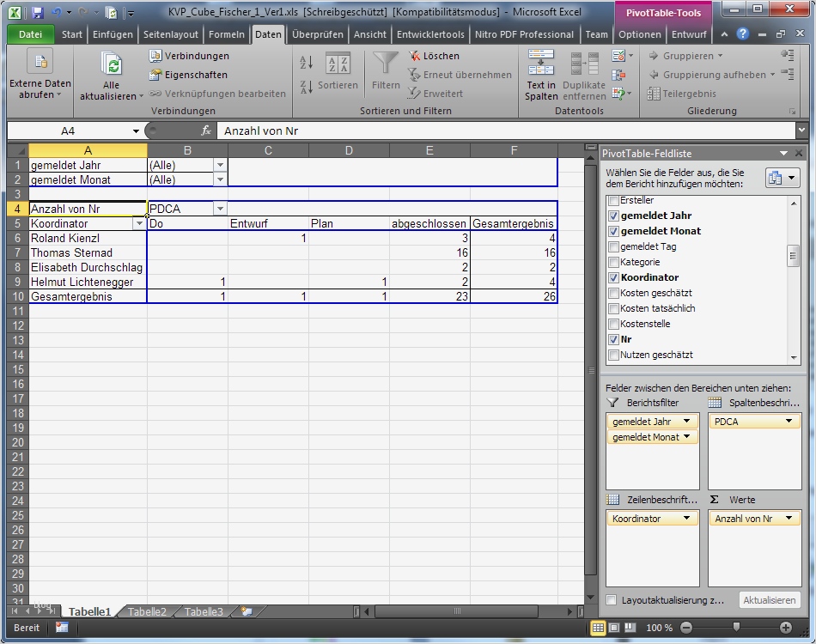Screen dimensions: 816x644
Task: Check the Kategorie field
Action: tap(613, 262)
